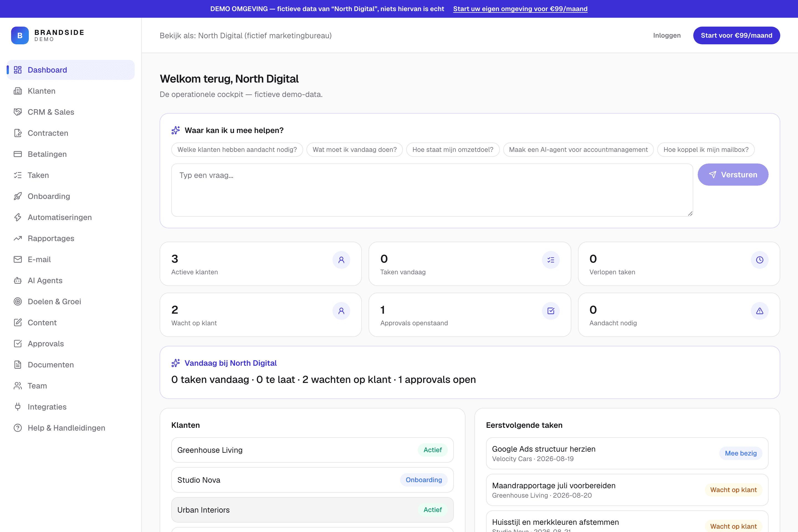
Task: Click the E-mail envelope icon
Action: coord(18,259)
